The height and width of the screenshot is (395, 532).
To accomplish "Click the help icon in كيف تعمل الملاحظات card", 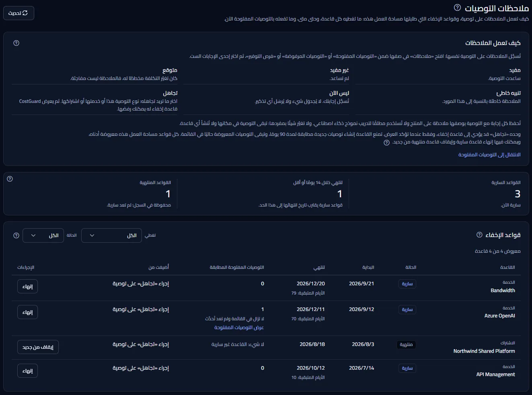I will 16,43.
